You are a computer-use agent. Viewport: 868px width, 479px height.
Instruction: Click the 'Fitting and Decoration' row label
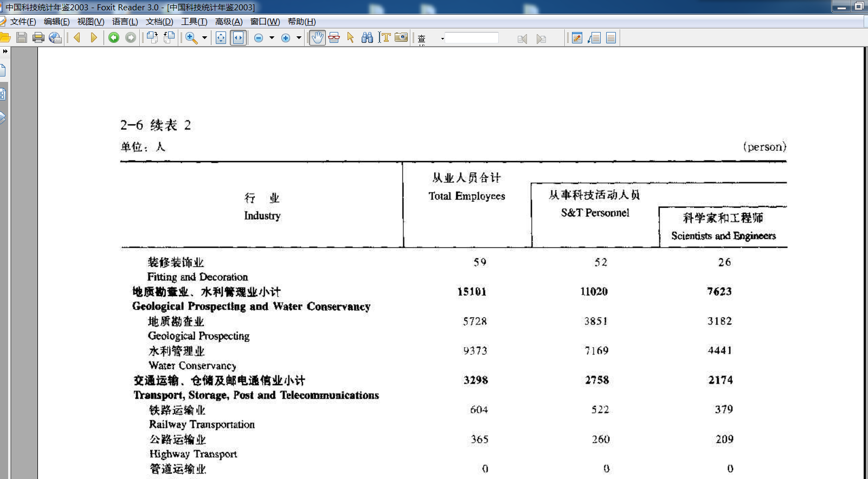tap(197, 277)
